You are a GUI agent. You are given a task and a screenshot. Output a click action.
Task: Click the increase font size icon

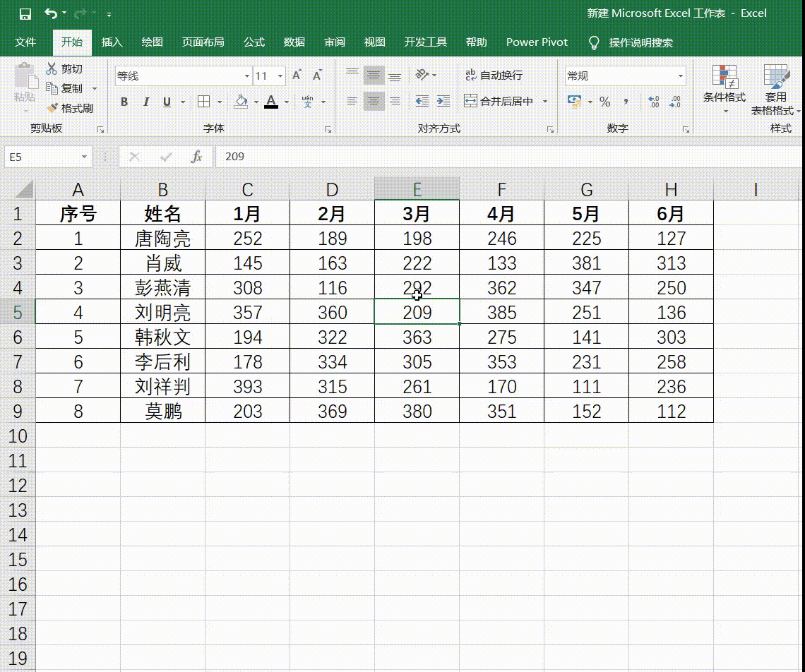click(297, 75)
